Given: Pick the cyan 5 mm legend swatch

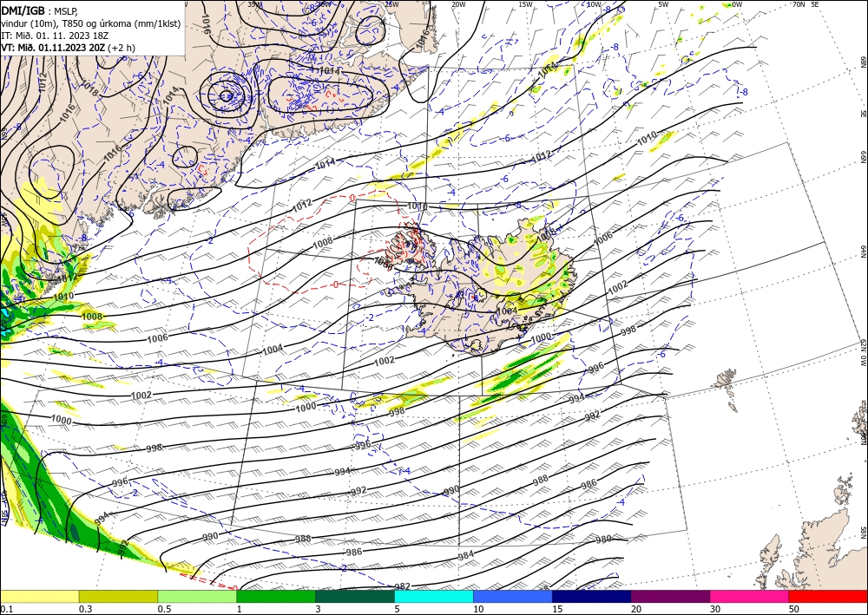Looking at the screenshot, I should pos(434,596).
